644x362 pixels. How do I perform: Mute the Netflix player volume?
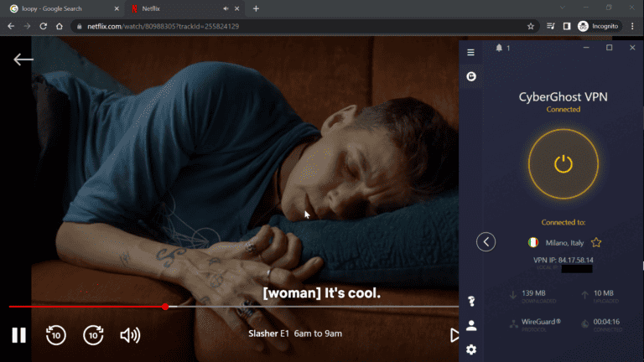[130, 335]
